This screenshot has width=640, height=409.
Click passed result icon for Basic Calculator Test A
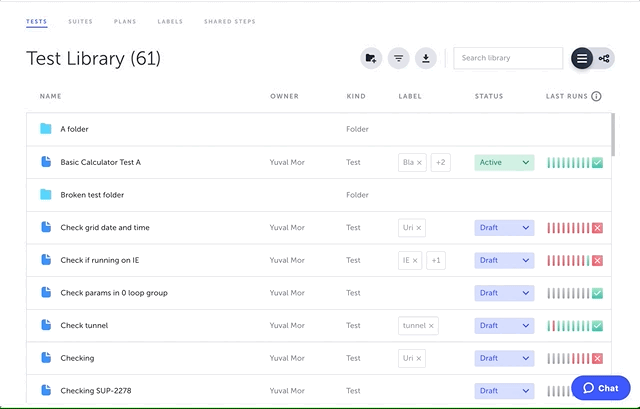pos(598,163)
